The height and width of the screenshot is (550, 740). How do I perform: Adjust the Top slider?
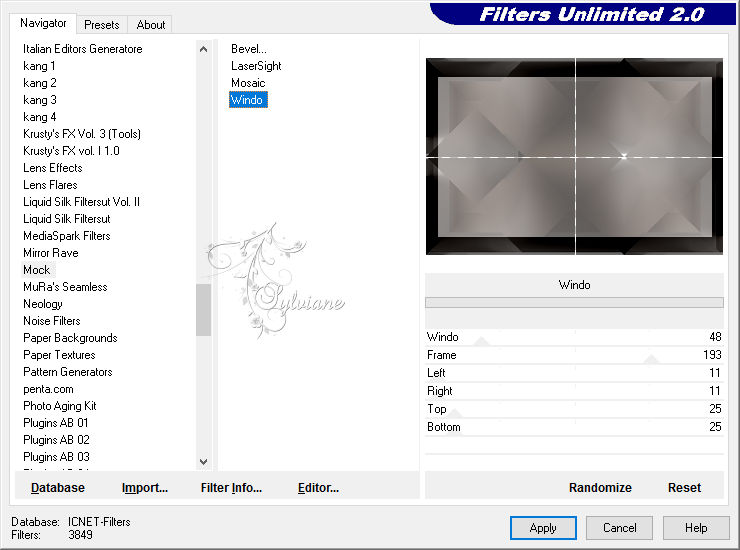pos(574,409)
